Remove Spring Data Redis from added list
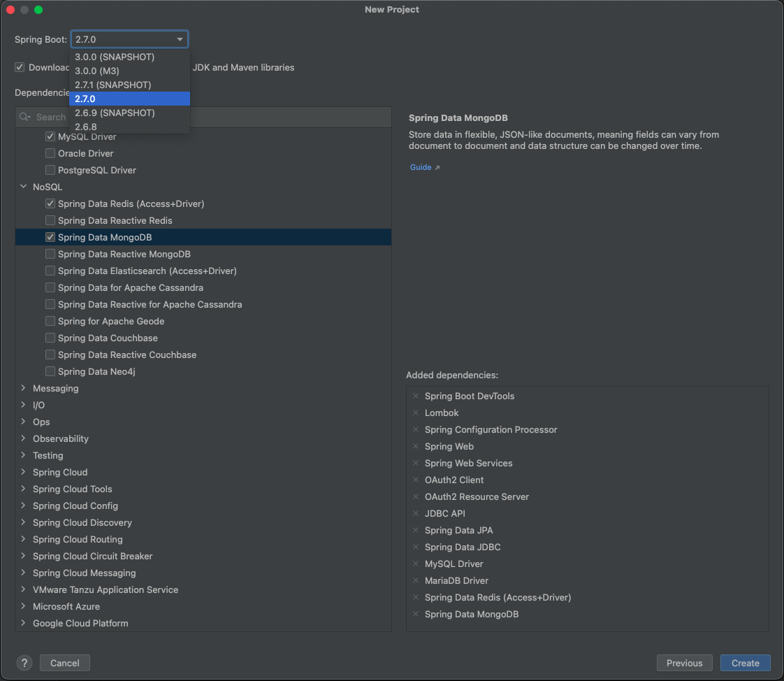The height and width of the screenshot is (681, 784). coord(416,597)
